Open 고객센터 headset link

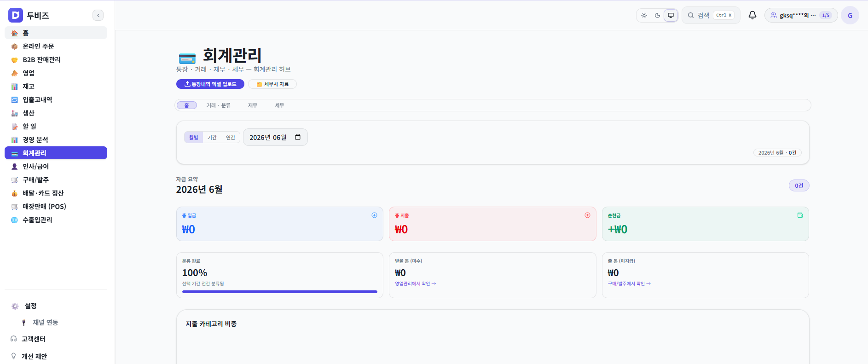pyautogui.click(x=28, y=339)
